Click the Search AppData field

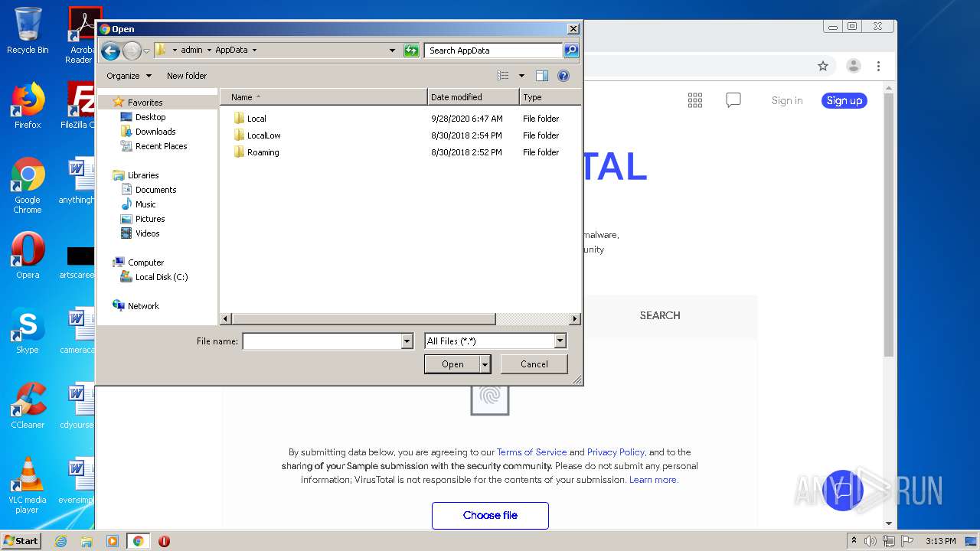click(x=493, y=51)
